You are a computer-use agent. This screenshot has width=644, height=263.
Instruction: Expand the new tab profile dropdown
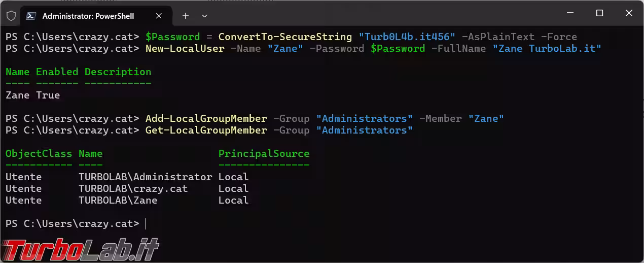(204, 16)
